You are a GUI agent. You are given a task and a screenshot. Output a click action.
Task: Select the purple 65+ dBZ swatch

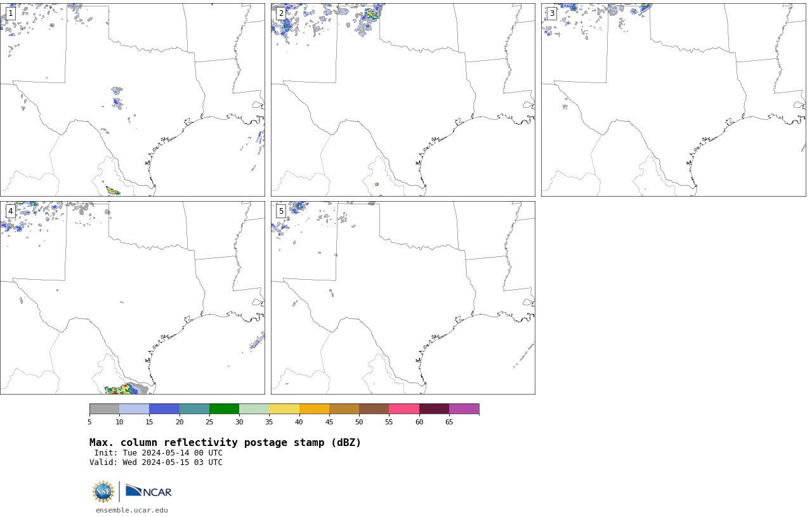pyautogui.click(x=464, y=409)
